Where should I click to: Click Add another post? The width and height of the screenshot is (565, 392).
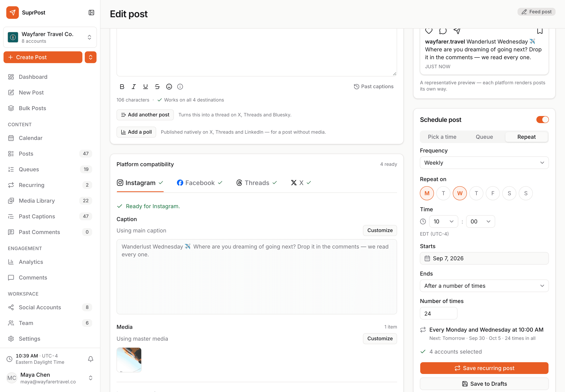145,115
